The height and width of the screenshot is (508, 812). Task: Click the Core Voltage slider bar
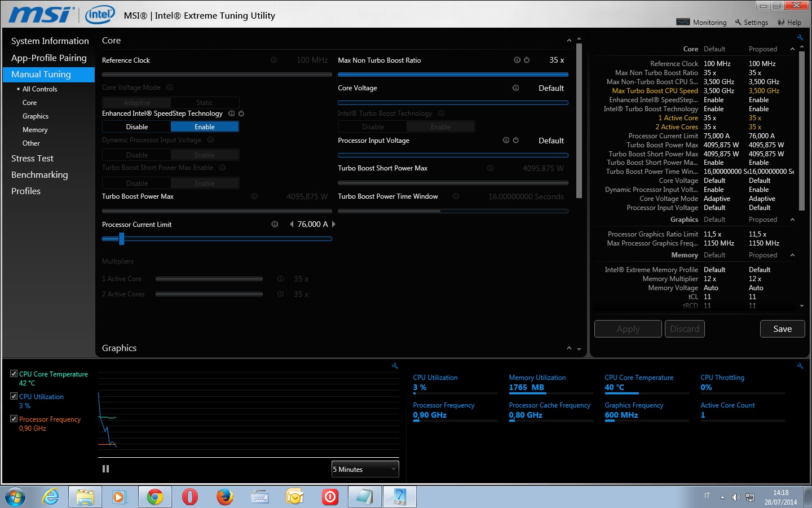453,103
